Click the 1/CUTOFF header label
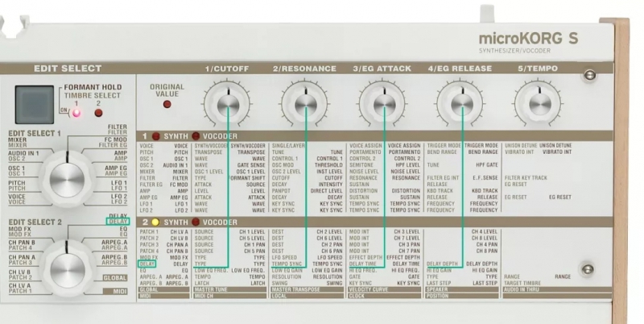Image resolution: width=644 pixels, height=324 pixels. 227,69
